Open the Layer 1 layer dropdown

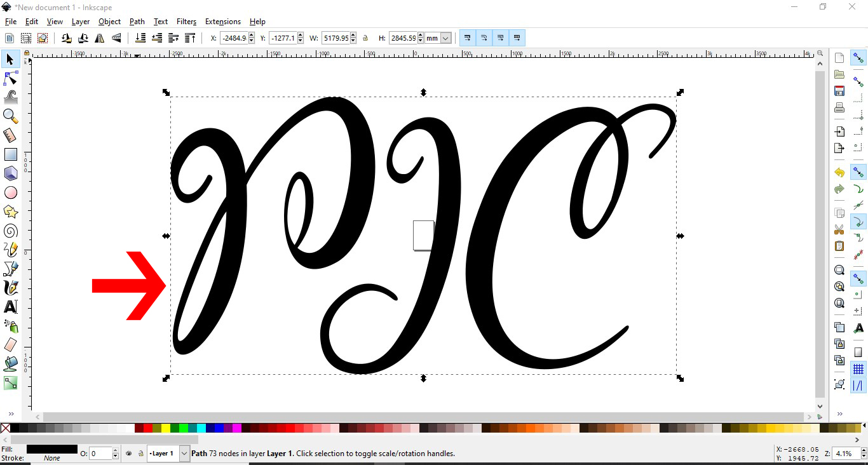tap(185, 454)
